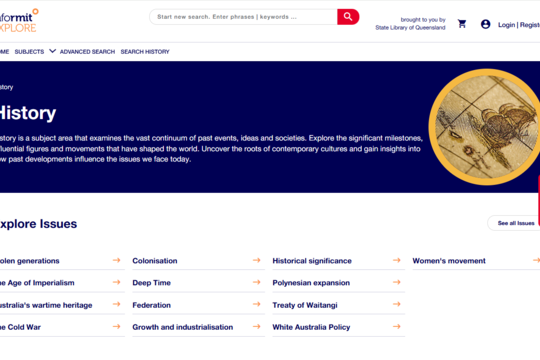Viewport: 540px width, 360px height.
Task: Open the Historical significance issue link
Action: [x=312, y=261]
